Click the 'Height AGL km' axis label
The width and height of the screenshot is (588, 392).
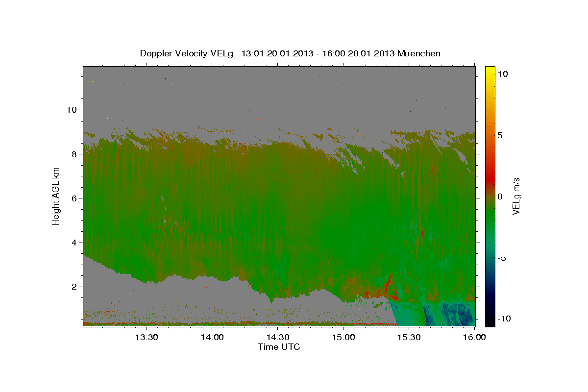(56, 196)
